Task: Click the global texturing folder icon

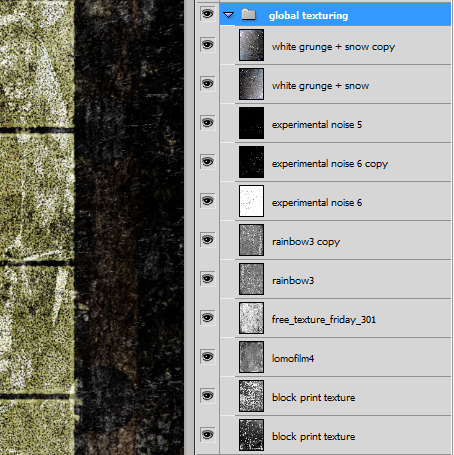Action: 248,14
